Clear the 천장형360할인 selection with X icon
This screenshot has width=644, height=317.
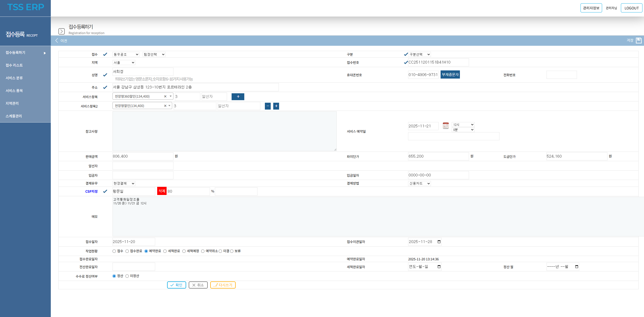tap(165, 96)
